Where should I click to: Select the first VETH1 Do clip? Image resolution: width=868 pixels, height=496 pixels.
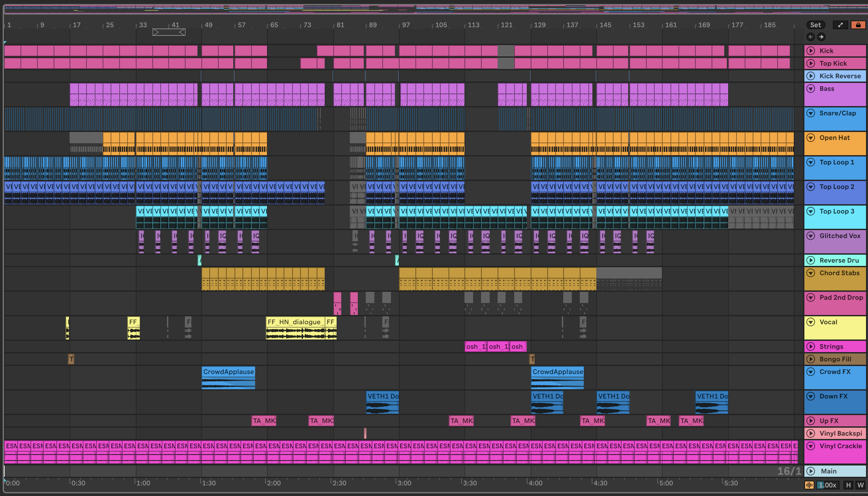382,402
